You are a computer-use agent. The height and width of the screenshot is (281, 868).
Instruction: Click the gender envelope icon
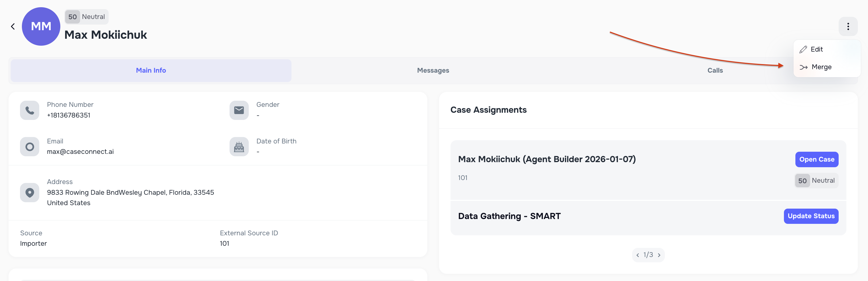[239, 110]
